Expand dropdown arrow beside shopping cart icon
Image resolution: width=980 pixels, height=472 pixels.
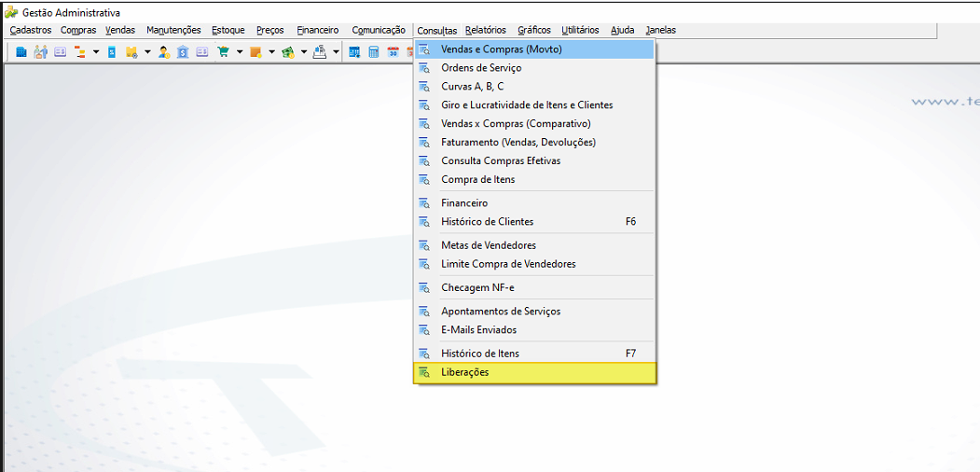pyautogui.click(x=240, y=52)
